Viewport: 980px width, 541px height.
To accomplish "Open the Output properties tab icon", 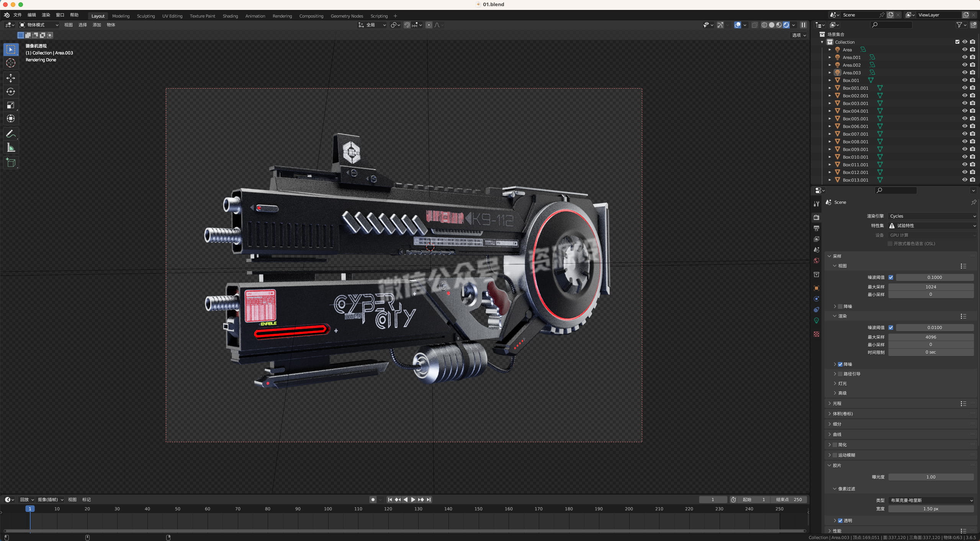I will [x=816, y=228].
